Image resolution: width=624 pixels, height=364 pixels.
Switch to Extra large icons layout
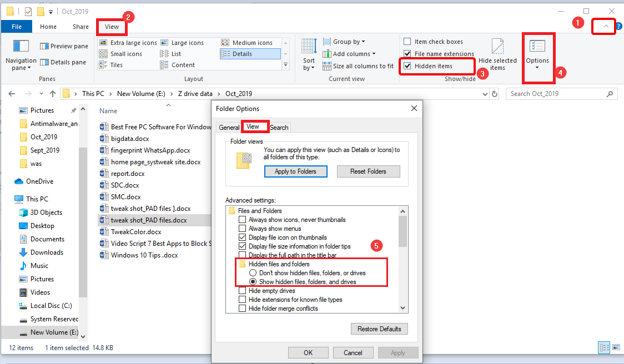pyautogui.click(x=128, y=43)
